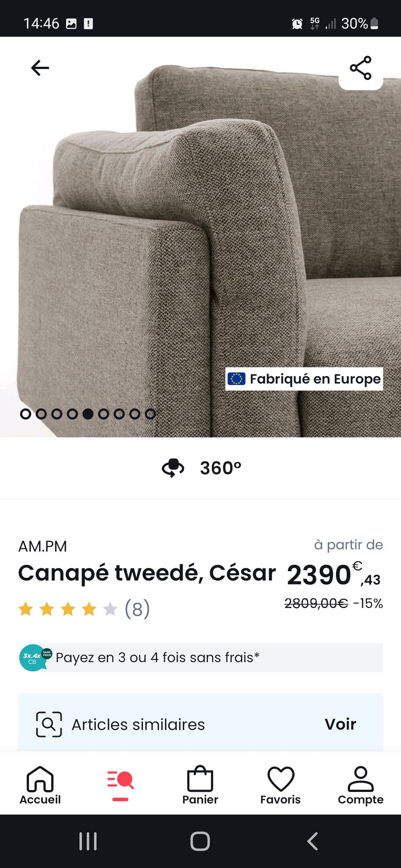Image resolution: width=401 pixels, height=868 pixels.
Task: Open the share icon
Action: tap(360, 68)
